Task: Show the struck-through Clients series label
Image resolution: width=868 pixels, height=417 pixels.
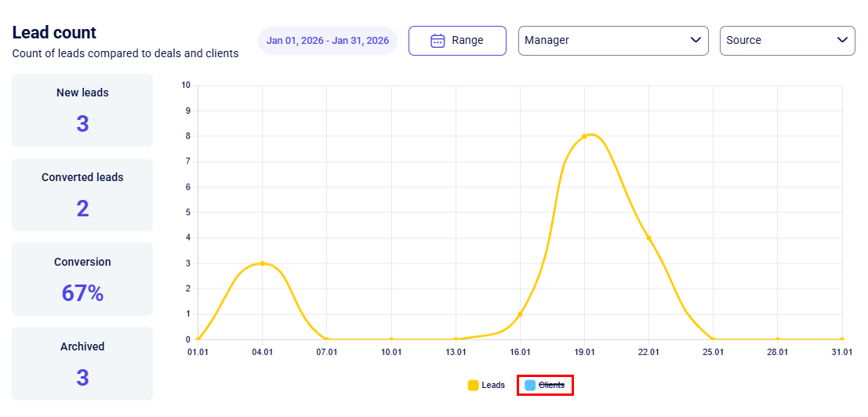Action: [x=551, y=385]
